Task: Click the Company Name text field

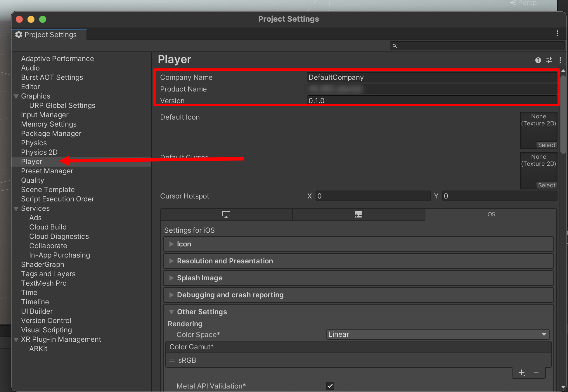Action: pos(432,77)
